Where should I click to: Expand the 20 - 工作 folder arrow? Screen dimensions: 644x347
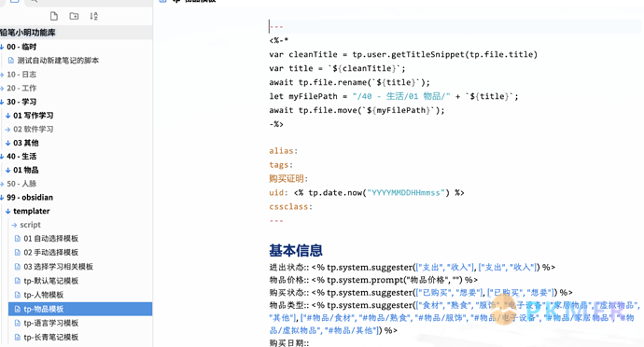[2, 88]
